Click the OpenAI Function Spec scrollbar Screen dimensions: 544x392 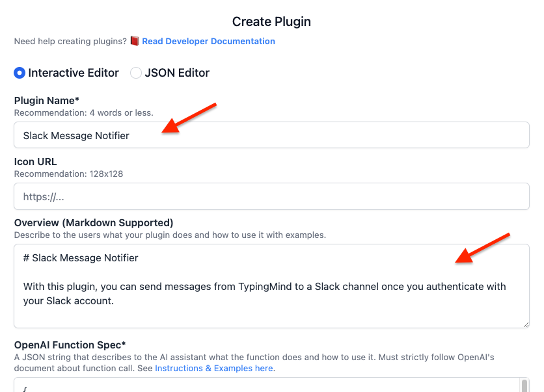point(524,385)
